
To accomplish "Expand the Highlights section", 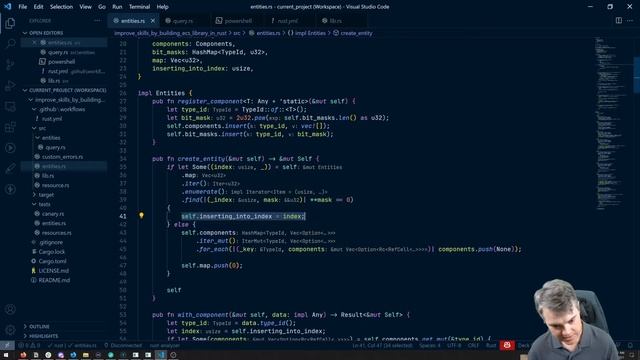I will tap(43, 336).
